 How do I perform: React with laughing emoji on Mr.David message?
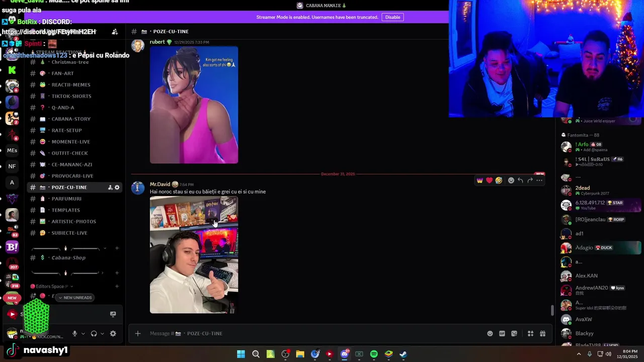pyautogui.click(x=499, y=180)
